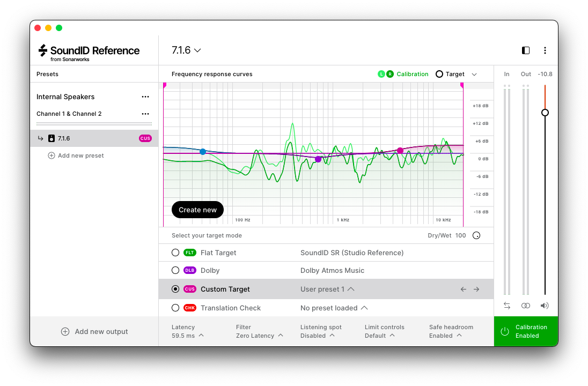Viewport: 588px width, 386px height.
Task: Open the Safe headroom Enabled menu
Action: coord(451,332)
